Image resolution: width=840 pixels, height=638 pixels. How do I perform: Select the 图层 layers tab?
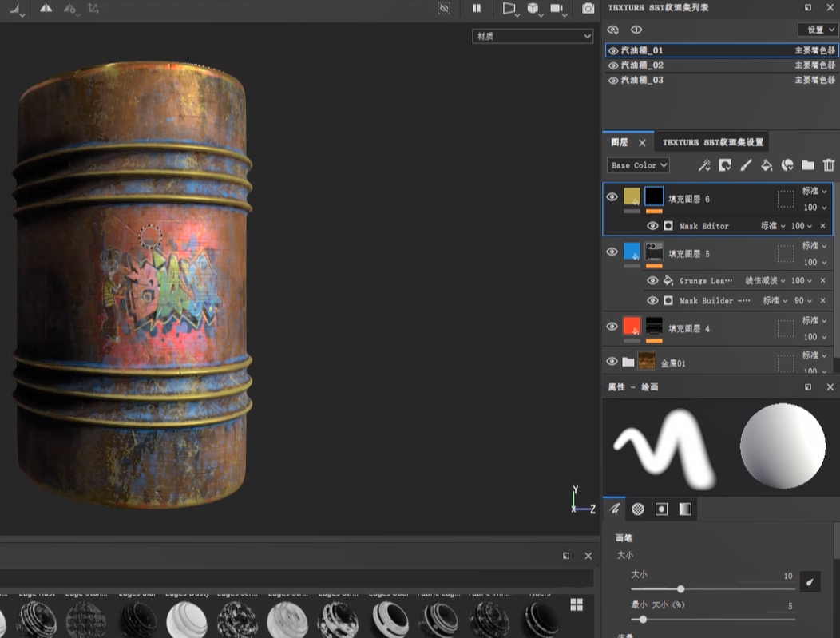pyautogui.click(x=620, y=142)
